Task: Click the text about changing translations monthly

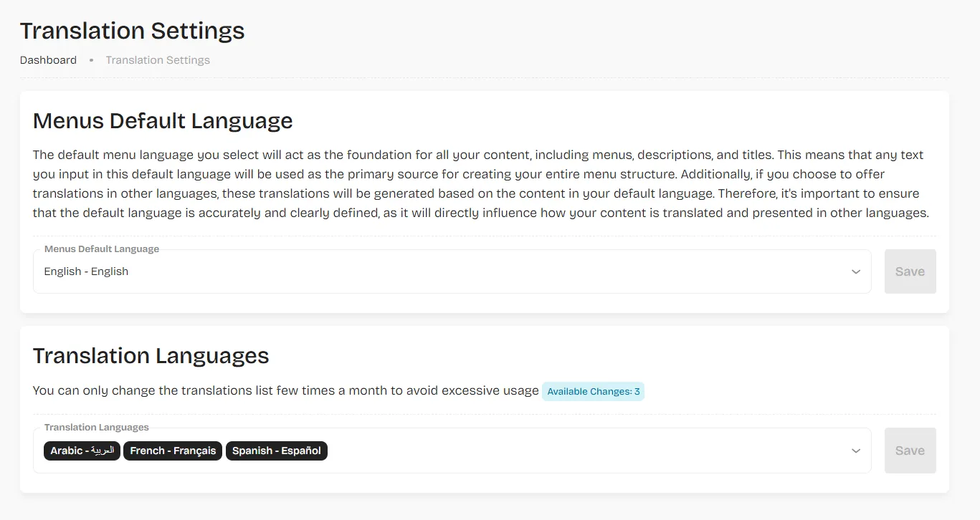Action: 286,390
